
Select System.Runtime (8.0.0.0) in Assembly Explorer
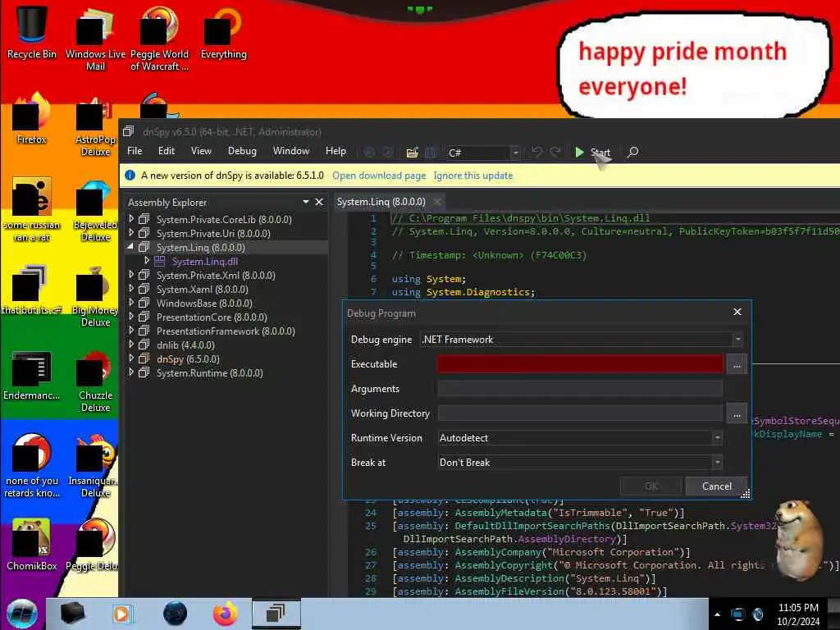pyautogui.click(x=209, y=372)
